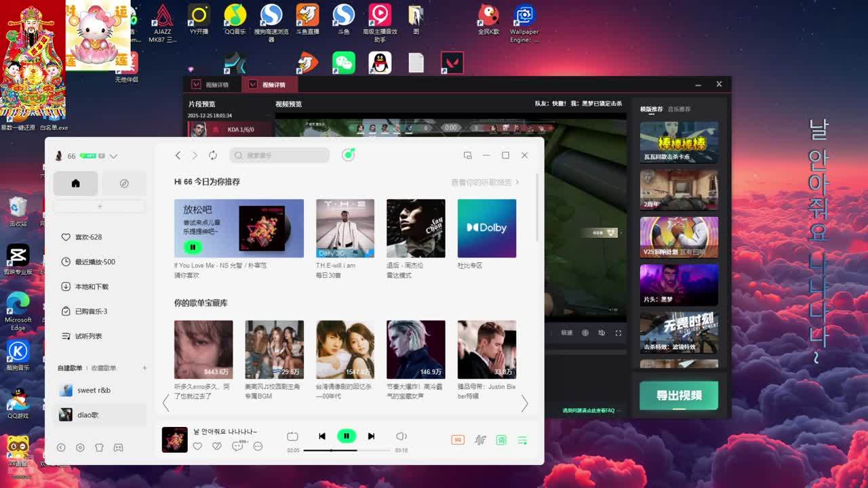Expand the user 66 account dropdown arrow
Viewport: 868px width, 488px height.
113,156
